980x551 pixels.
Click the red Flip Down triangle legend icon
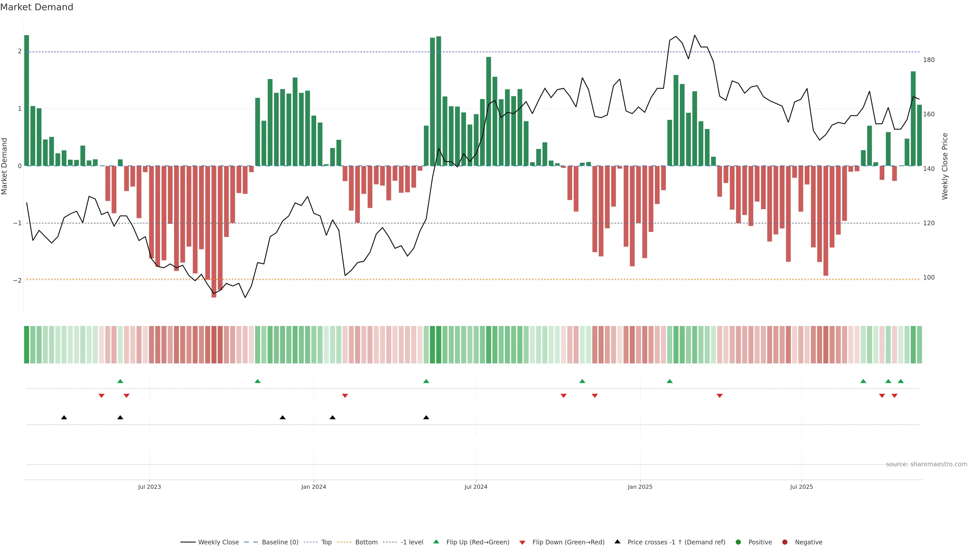pos(522,542)
